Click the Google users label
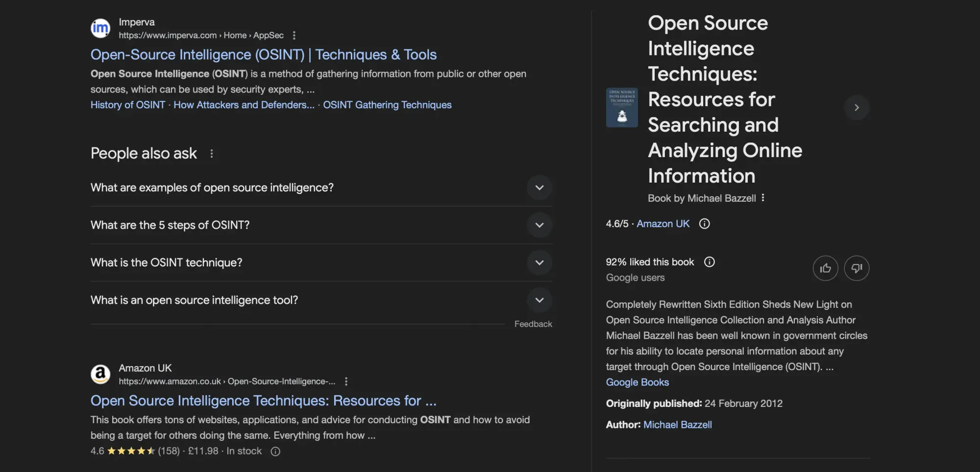The image size is (980, 472). click(635, 278)
